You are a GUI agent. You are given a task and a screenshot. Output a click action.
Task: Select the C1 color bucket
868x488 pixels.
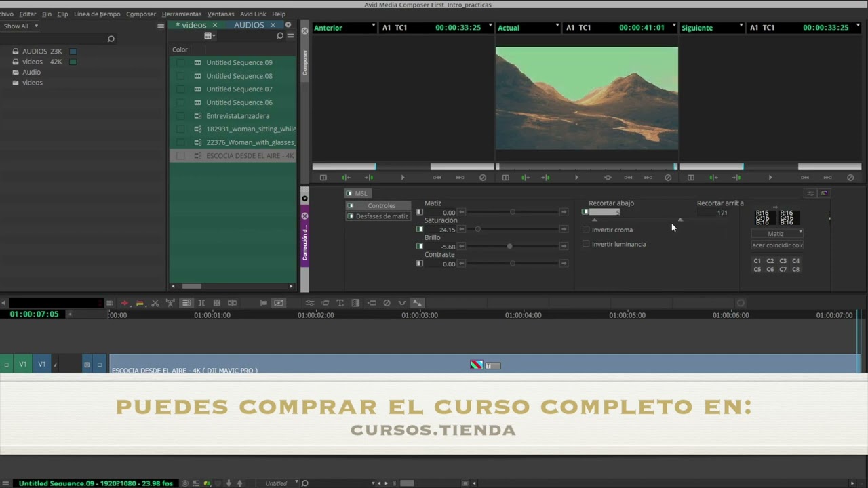pyautogui.click(x=757, y=261)
